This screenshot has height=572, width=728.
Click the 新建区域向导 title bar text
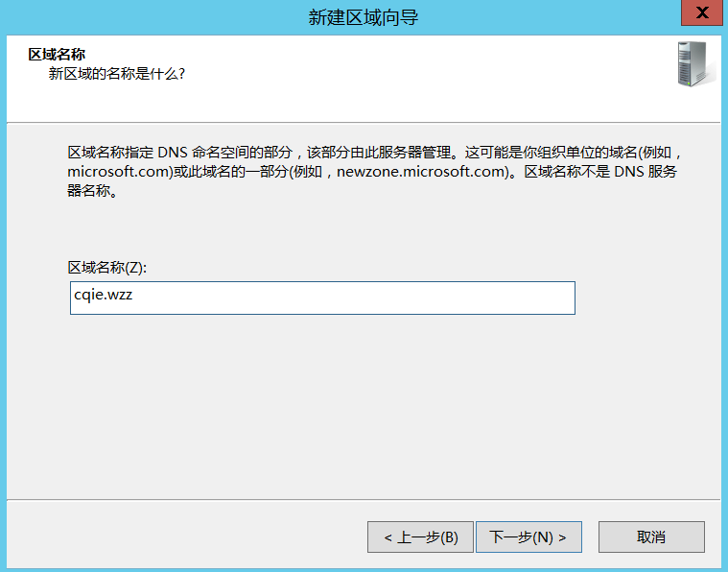point(364,17)
